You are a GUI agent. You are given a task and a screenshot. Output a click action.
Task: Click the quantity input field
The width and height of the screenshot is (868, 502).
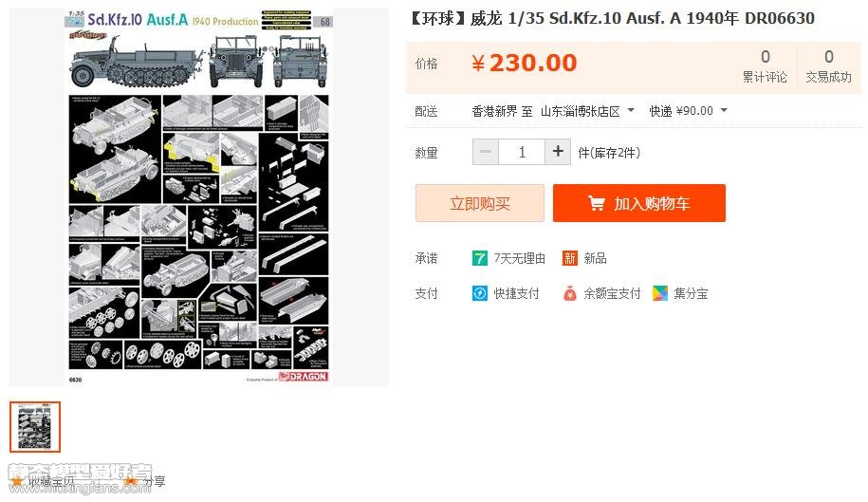point(522,152)
